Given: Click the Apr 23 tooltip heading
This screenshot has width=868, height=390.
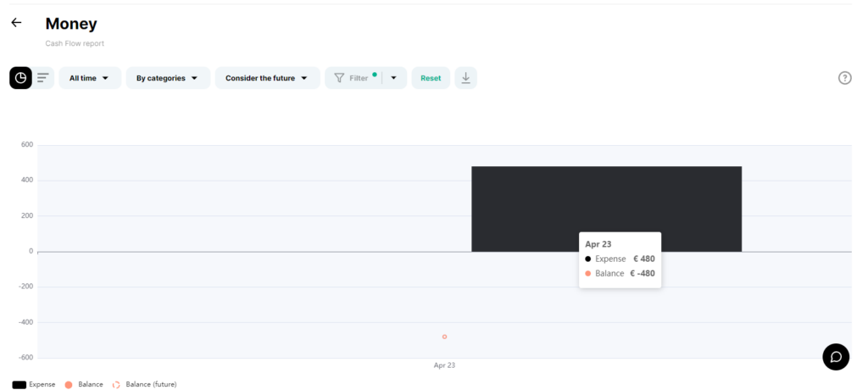Looking at the screenshot, I should [598, 244].
